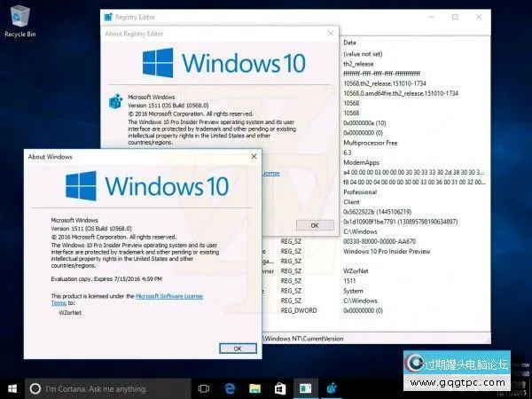Screen dimensions: 532x399
Task: Click the Registry Editor title bar icon
Action: 106,17
